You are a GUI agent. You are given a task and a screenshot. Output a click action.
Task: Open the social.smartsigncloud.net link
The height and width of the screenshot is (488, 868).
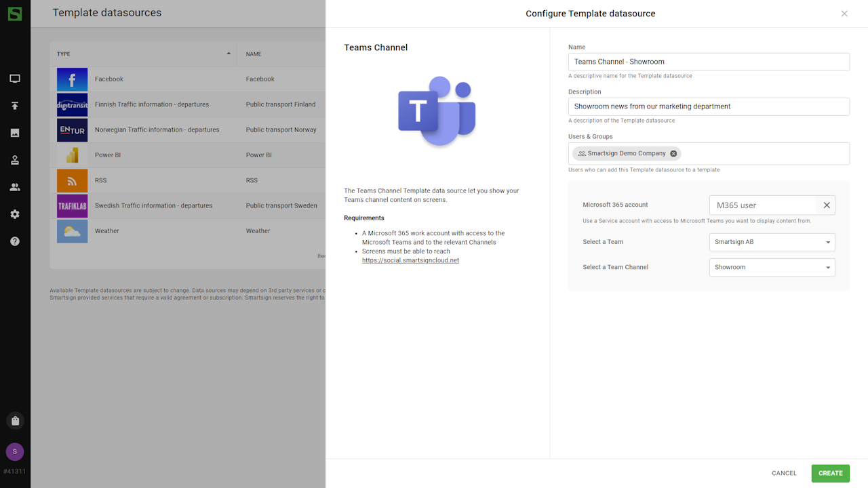tap(410, 260)
